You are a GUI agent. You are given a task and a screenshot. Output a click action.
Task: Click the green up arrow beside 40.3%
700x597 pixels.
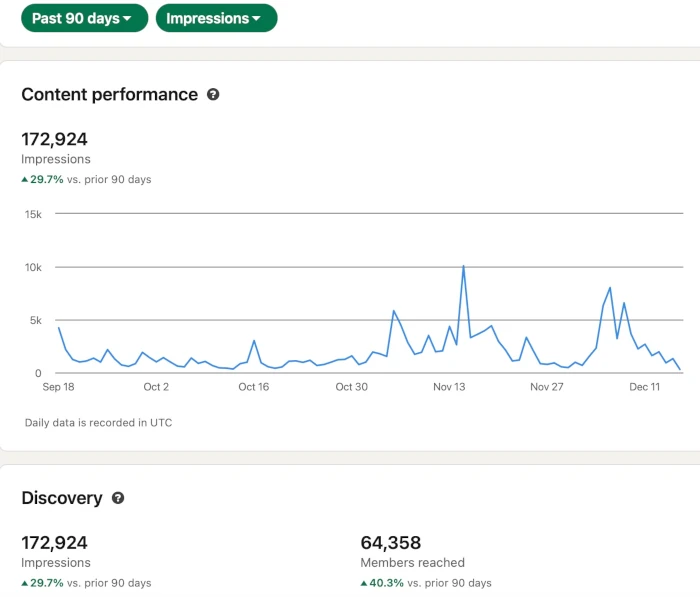pyautogui.click(x=365, y=583)
